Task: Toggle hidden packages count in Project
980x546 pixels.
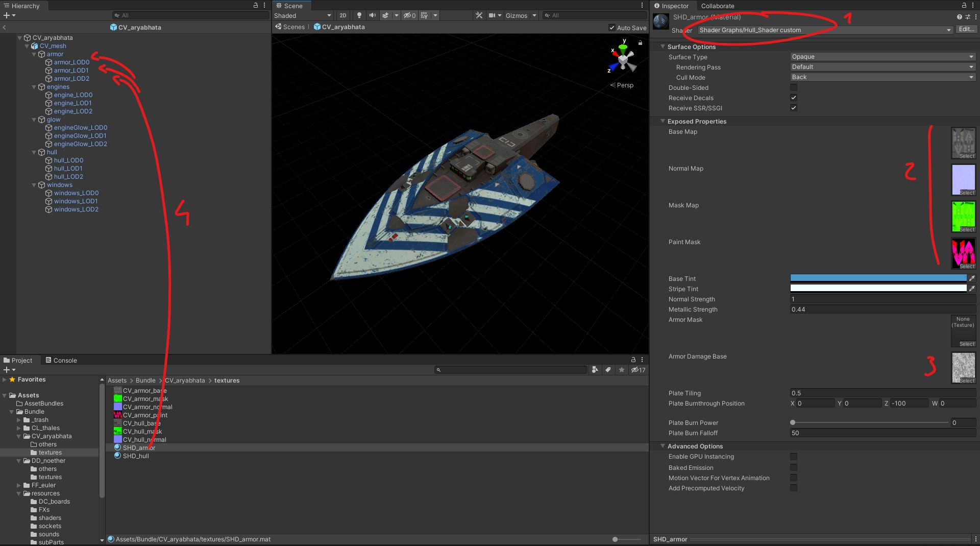Action: (638, 370)
